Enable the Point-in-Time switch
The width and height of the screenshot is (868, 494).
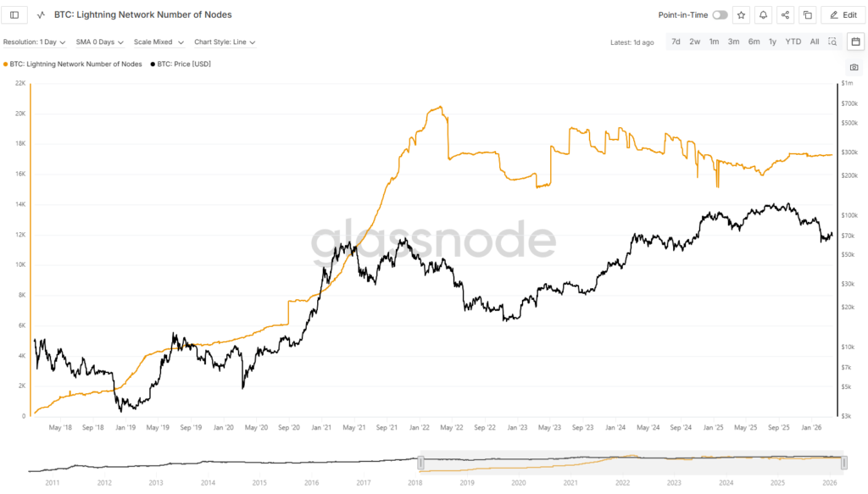tap(720, 14)
